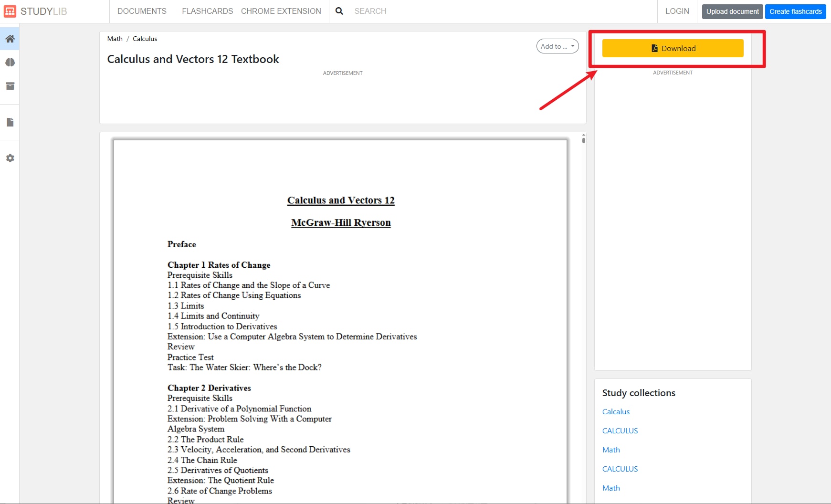Click '1.3 Limits' line in document
This screenshot has width=831, height=504.
coord(186,306)
